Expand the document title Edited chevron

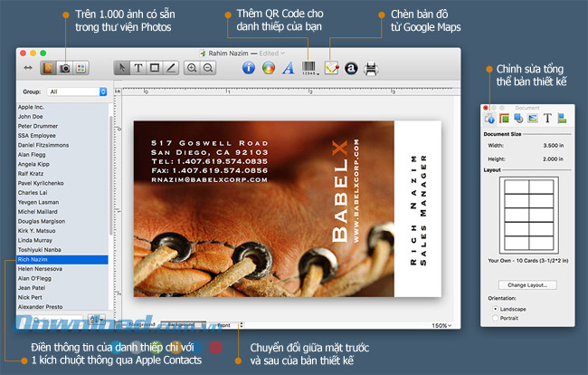tap(283, 53)
